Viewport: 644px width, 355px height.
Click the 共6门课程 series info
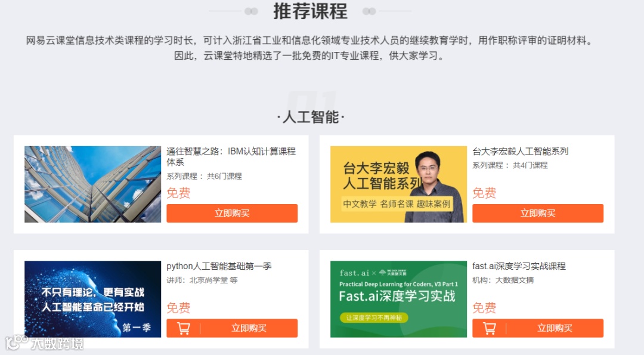pos(224,176)
